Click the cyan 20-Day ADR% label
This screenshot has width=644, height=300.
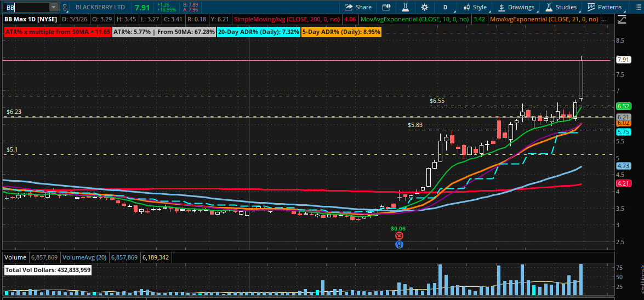click(259, 32)
